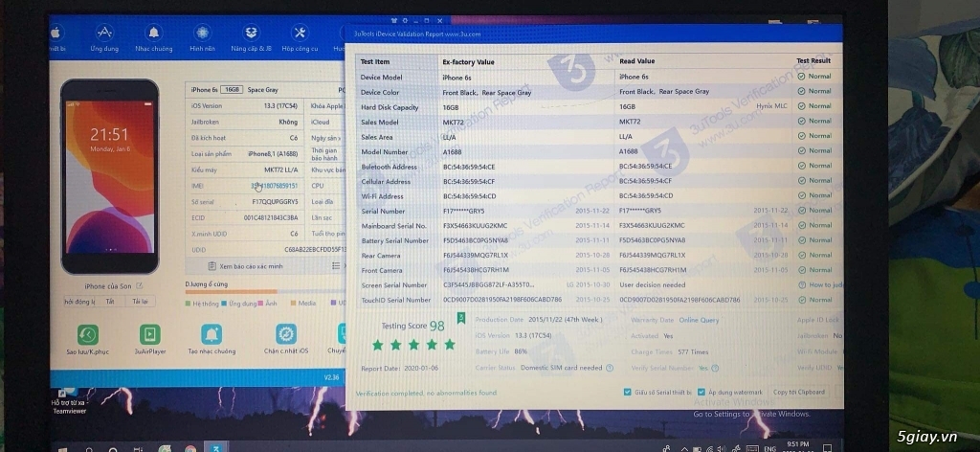Image resolution: width=980 pixels, height=452 pixels.
Task: Launch the Sao lưu/K.phục backup icon
Action: point(87,334)
